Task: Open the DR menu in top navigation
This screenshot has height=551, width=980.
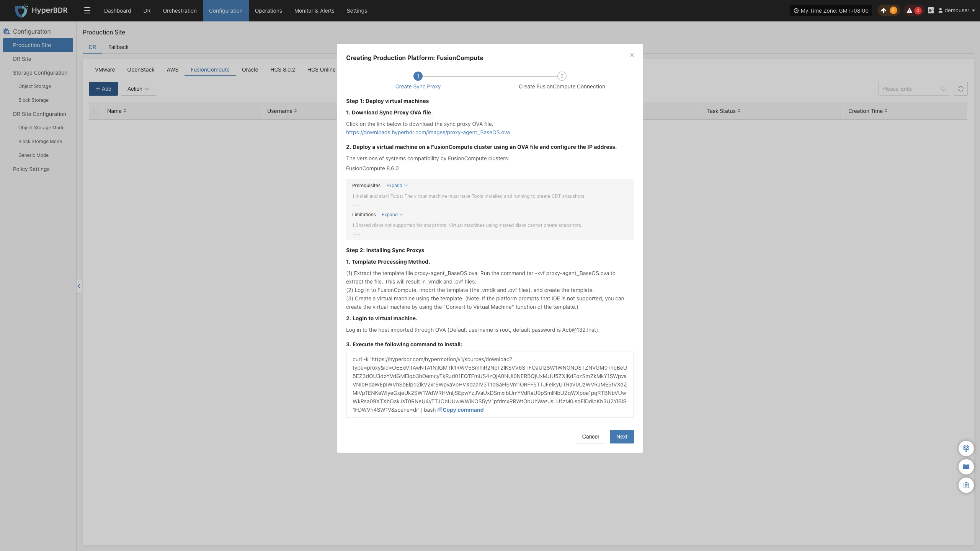Action: (147, 11)
